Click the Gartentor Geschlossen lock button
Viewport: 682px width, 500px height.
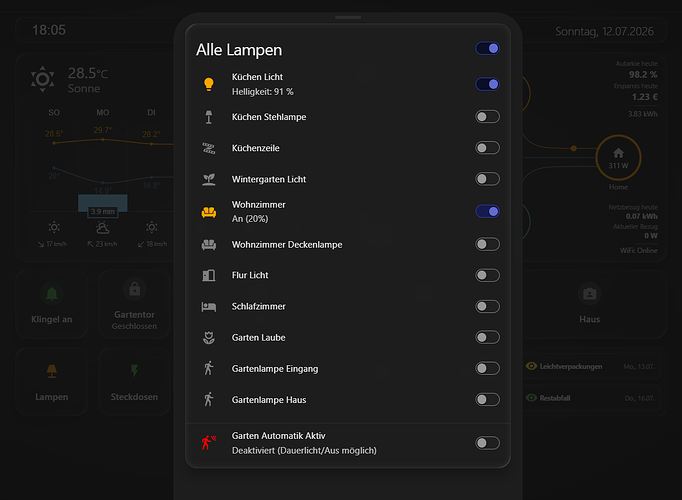click(134, 304)
